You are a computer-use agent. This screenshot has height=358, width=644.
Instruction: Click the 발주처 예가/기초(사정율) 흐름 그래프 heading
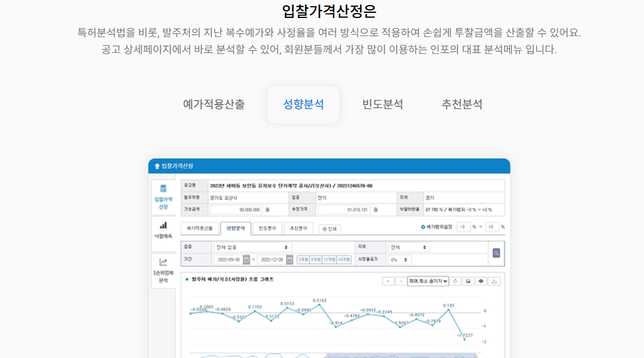(233, 279)
